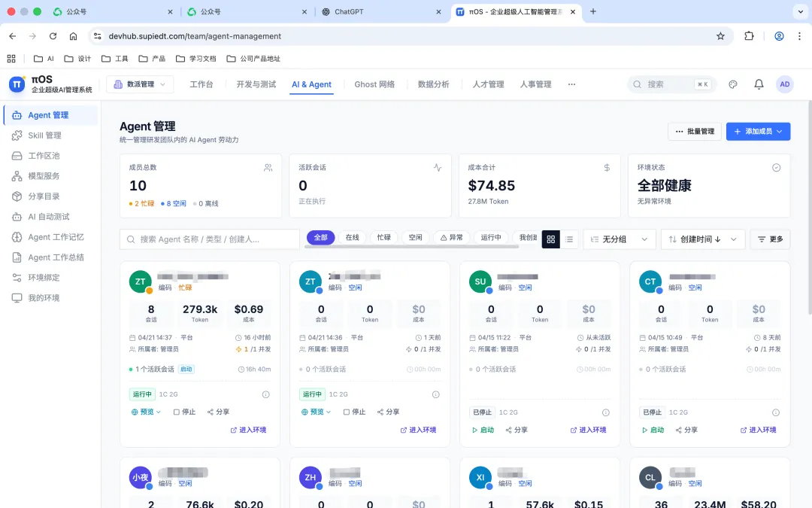Open the Agent 管理 sidebar item
The height and width of the screenshot is (508, 812).
pos(51,115)
